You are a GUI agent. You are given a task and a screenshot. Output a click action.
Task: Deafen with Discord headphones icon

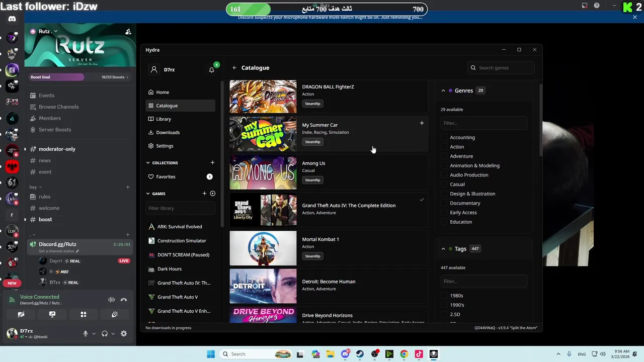(x=105, y=334)
